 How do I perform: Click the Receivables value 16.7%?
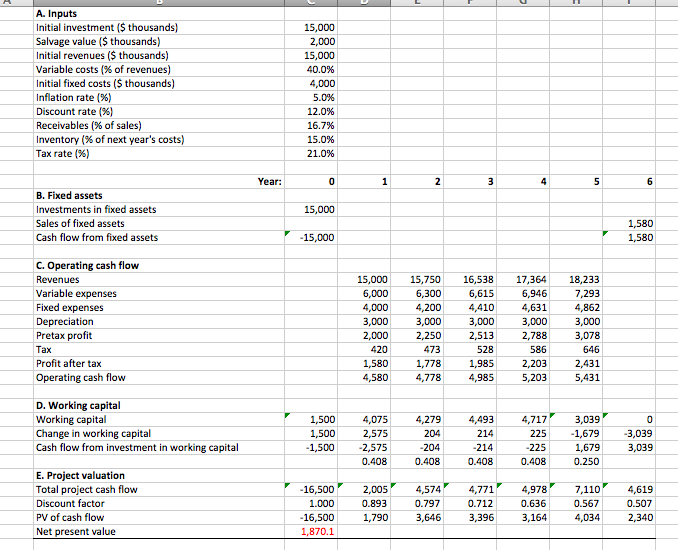tap(311, 125)
